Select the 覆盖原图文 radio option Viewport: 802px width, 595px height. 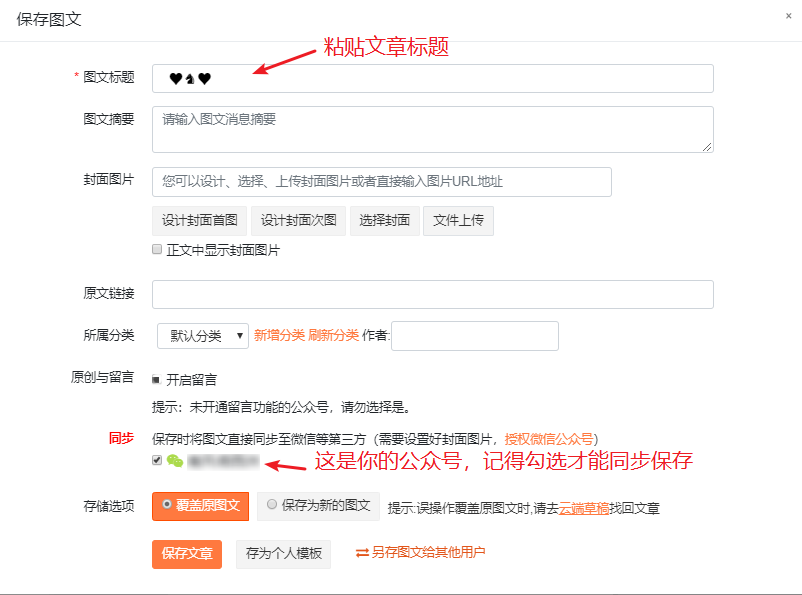(200, 506)
